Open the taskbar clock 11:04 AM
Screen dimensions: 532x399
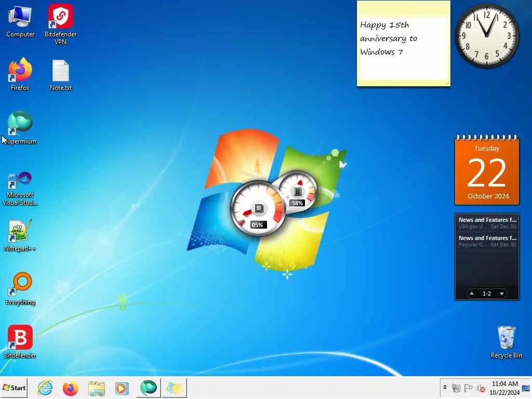[504, 388]
